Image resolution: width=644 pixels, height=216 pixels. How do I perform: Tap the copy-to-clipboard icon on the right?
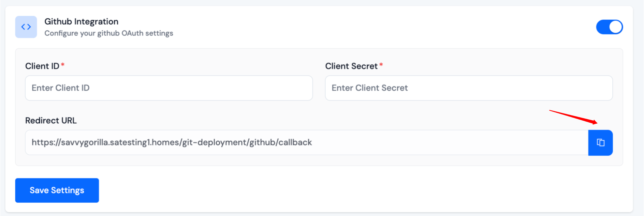(600, 143)
